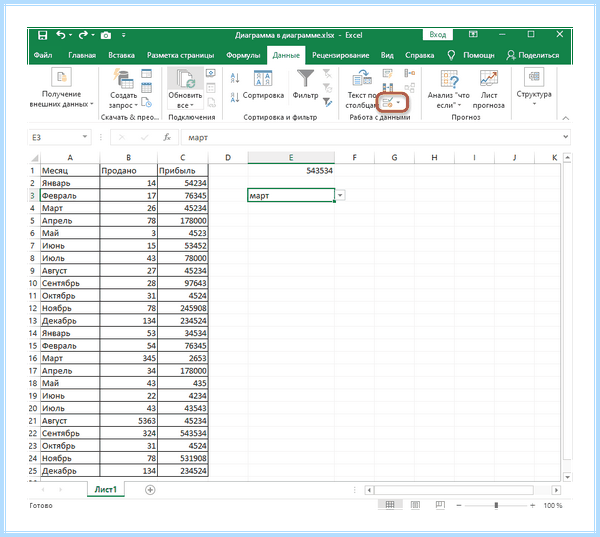The image size is (600, 537).
Task: Open the Рецензирование tab
Action: 341,55
